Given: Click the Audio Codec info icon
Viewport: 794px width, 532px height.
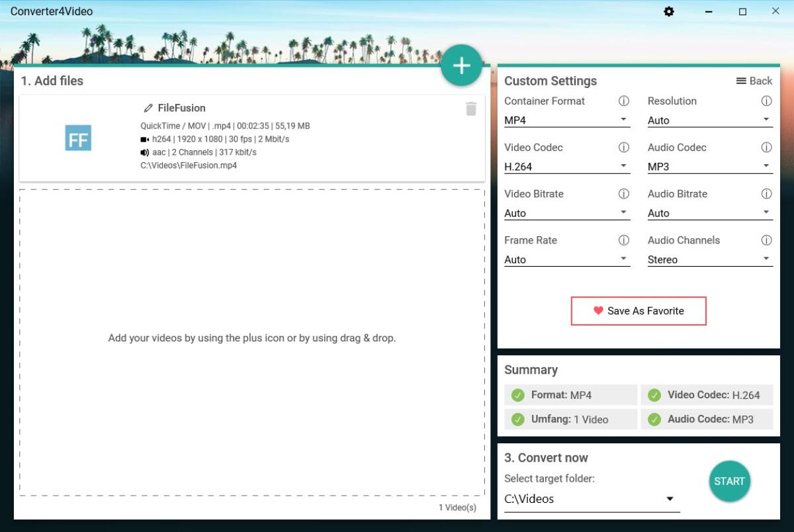Looking at the screenshot, I should point(766,148).
